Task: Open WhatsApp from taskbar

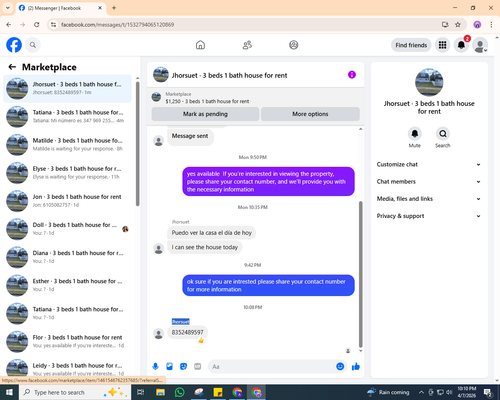Action: point(179,392)
